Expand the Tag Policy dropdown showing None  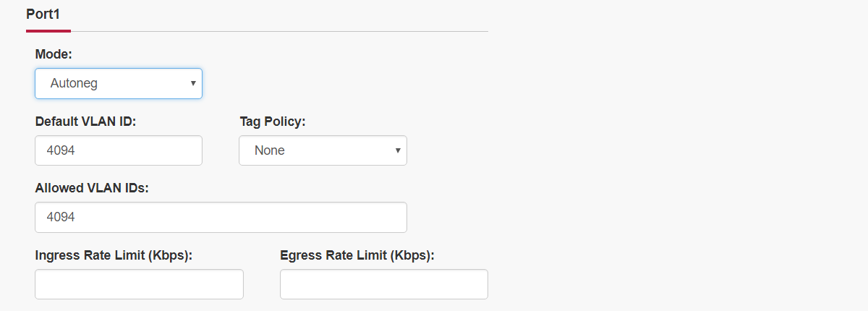pos(323,150)
